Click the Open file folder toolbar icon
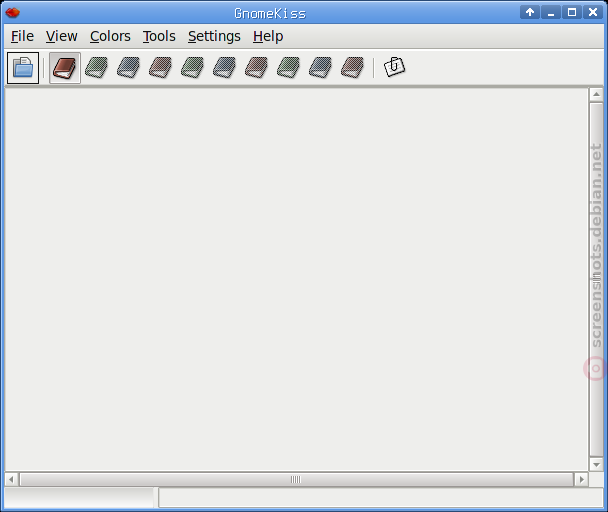 23,68
